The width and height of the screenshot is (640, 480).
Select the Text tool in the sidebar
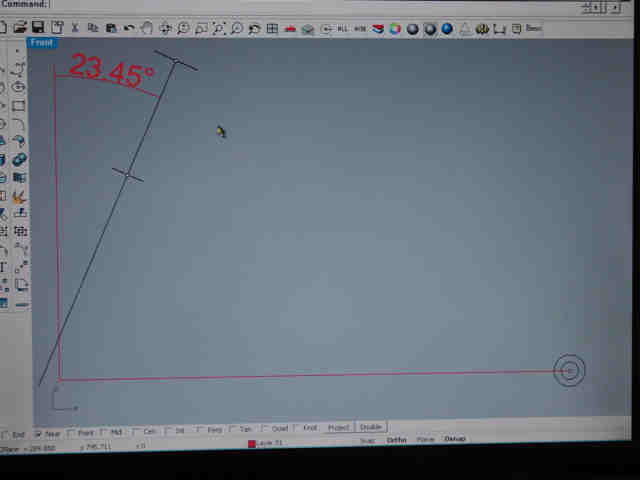(x=3, y=267)
